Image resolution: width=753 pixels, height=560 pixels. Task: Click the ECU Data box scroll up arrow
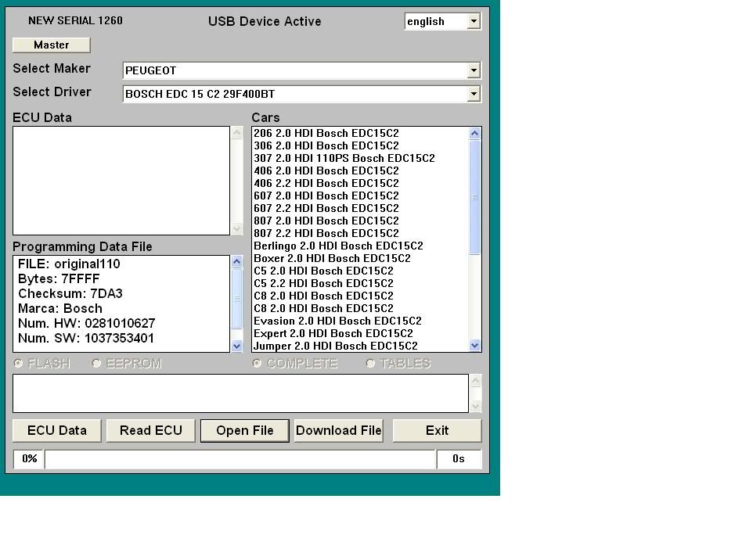click(x=236, y=133)
